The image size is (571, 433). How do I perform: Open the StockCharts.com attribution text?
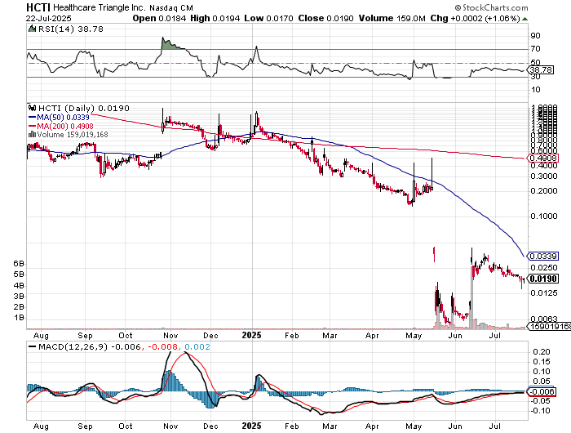point(491,8)
